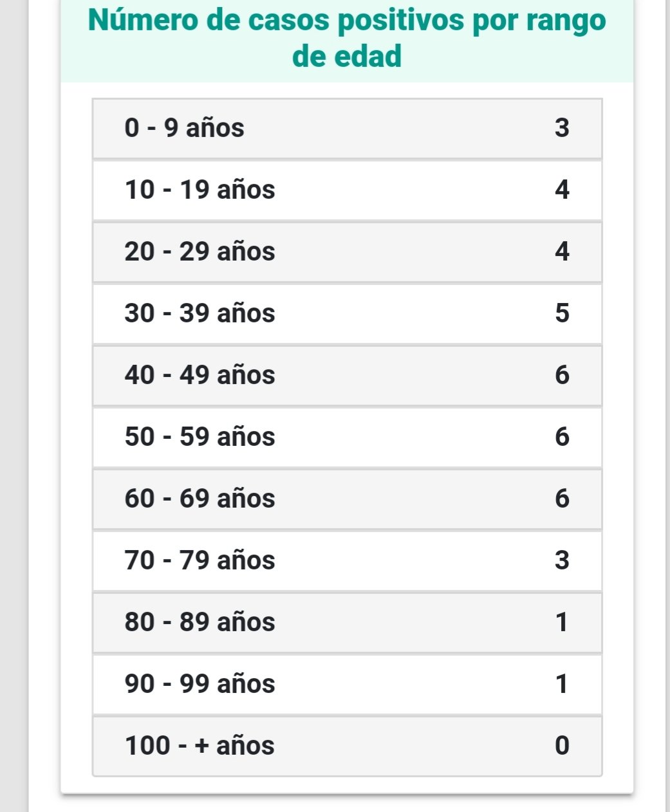Select the case count for 10 - 19 años
This screenshot has height=812, width=670.
point(562,190)
